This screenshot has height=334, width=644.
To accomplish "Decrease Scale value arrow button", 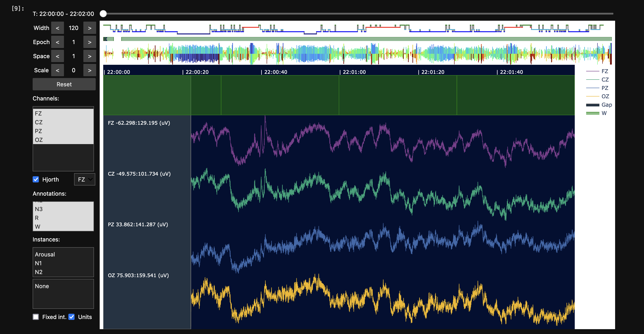I will [58, 70].
